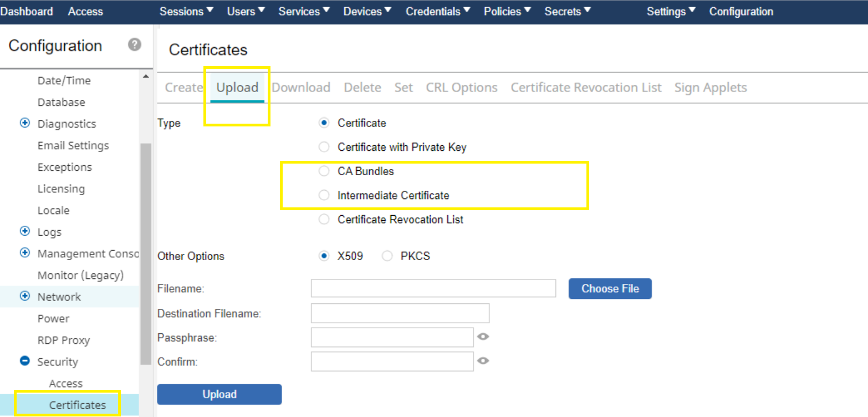Select the CA Bundles radio button
868x417 pixels.
point(324,171)
